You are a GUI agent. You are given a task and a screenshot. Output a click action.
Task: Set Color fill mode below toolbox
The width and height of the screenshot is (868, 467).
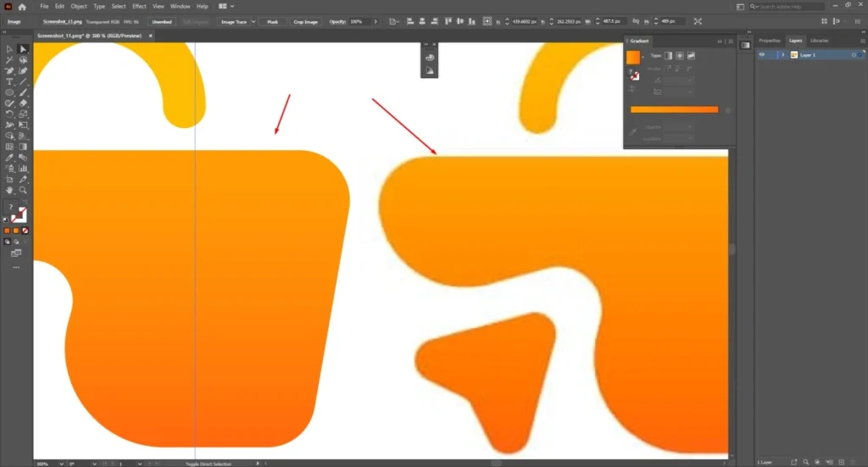click(7, 231)
